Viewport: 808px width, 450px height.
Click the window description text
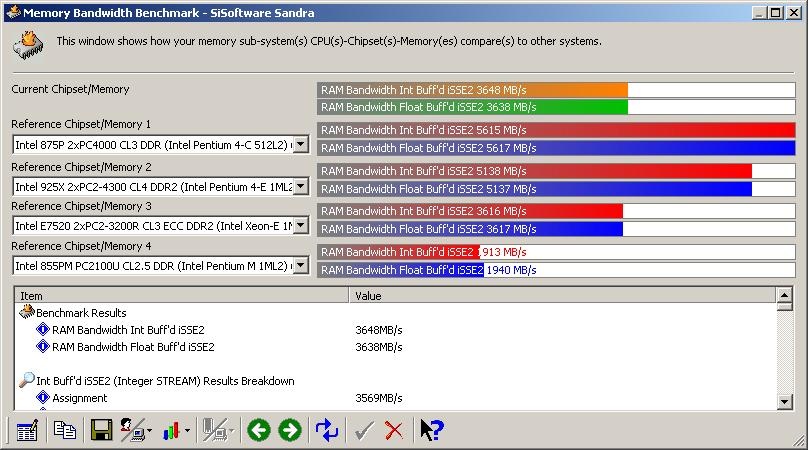329,41
